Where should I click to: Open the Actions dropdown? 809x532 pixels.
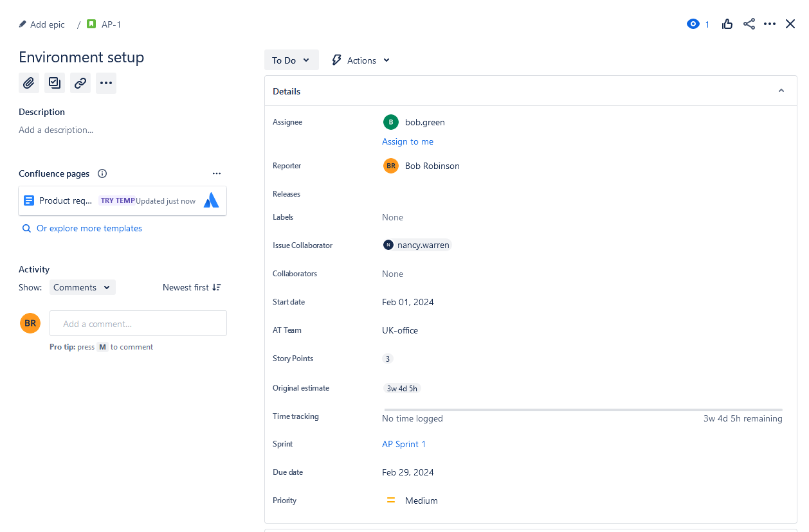click(x=359, y=60)
